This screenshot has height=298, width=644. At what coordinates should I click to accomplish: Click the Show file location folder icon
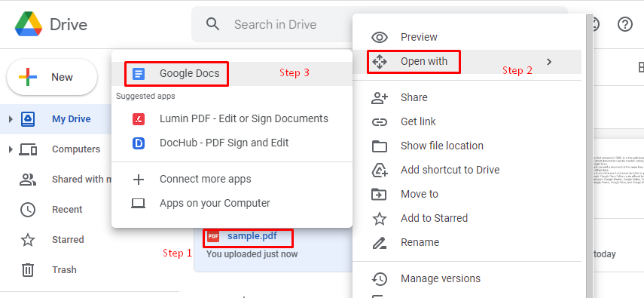coord(380,146)
